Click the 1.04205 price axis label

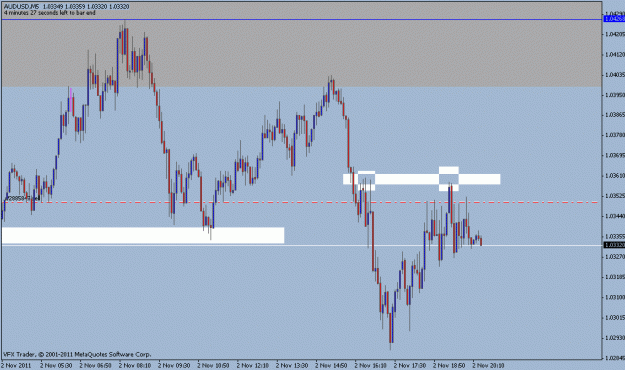(x=615, y=34)
